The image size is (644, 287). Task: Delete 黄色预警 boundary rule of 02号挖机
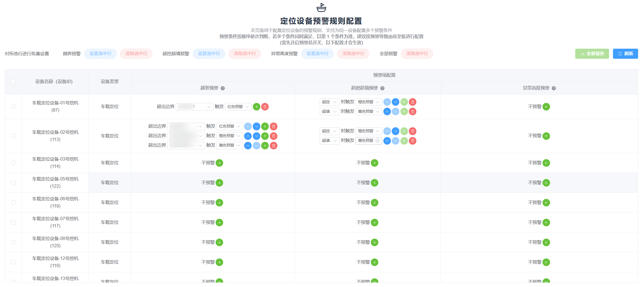pos(274,146)
